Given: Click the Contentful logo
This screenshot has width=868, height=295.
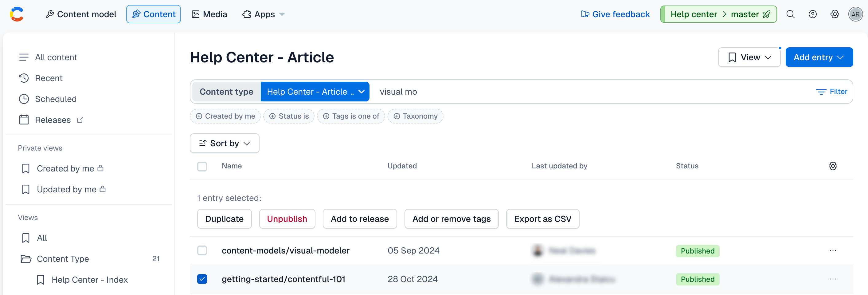Looking at the screenshot, I should [x=17, y=14].
